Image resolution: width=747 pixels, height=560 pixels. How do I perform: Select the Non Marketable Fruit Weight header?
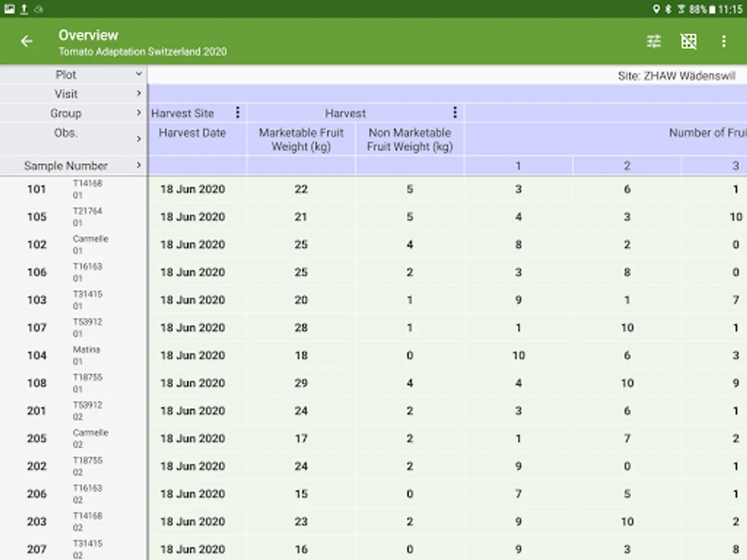point(410,139)
